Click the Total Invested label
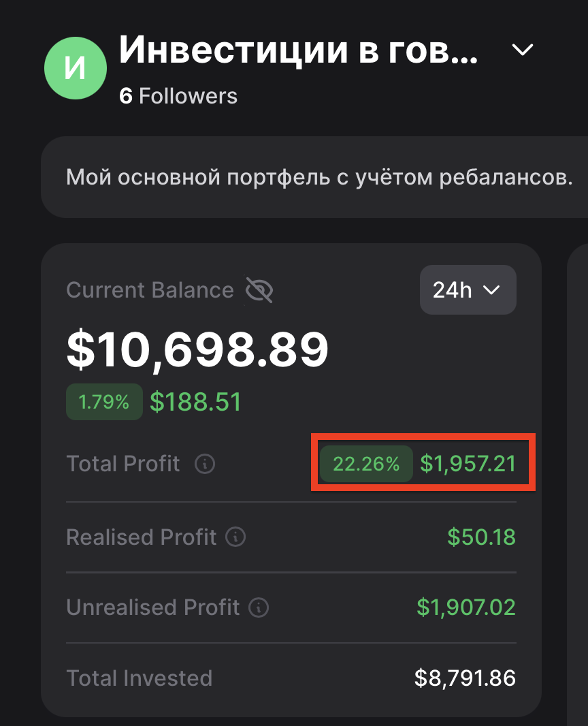Image resolution: width=588 pixels, height=726 pixels. tap(140, 678)
